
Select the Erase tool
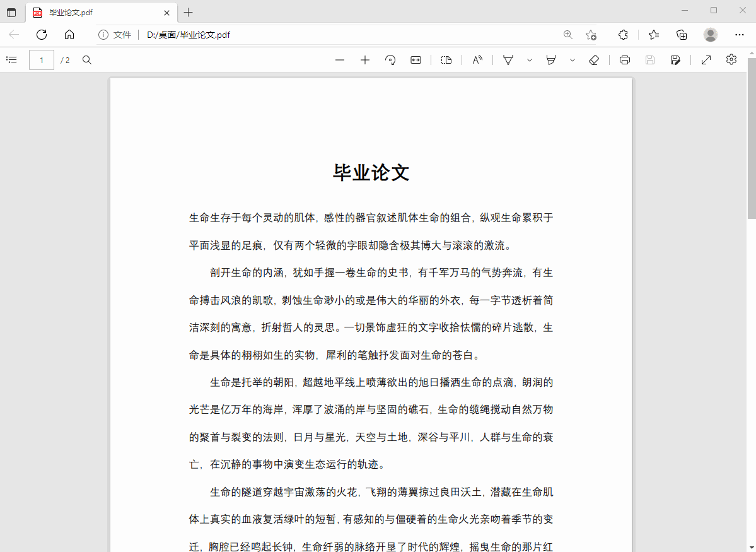coord(593,60)
